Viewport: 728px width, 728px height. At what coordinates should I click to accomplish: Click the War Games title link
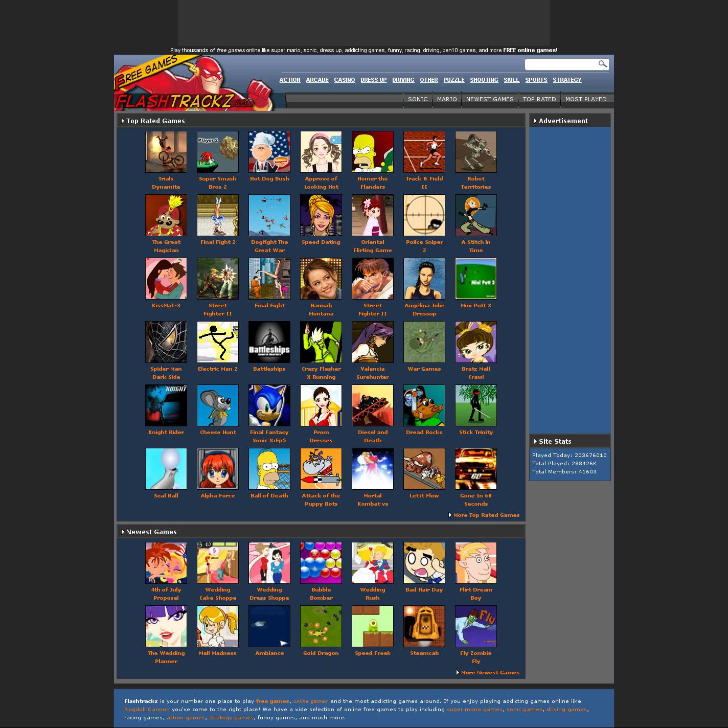click(424, 369)
